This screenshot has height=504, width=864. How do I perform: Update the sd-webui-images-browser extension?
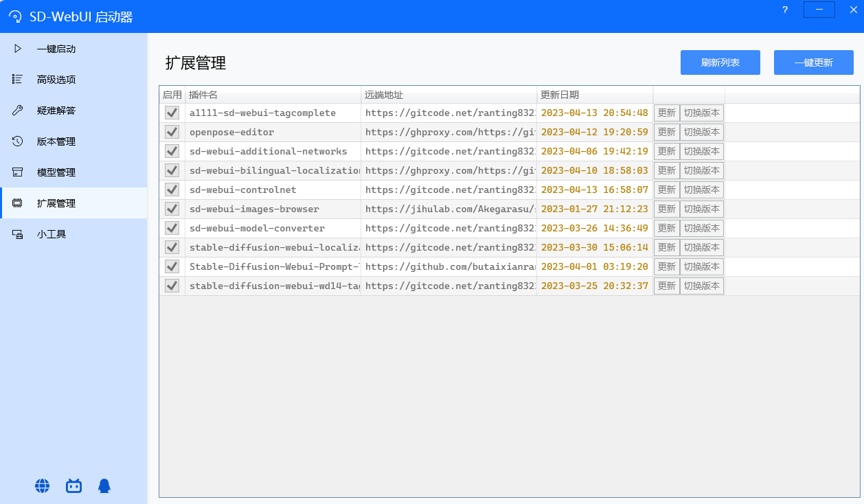(x=667, y=209)
